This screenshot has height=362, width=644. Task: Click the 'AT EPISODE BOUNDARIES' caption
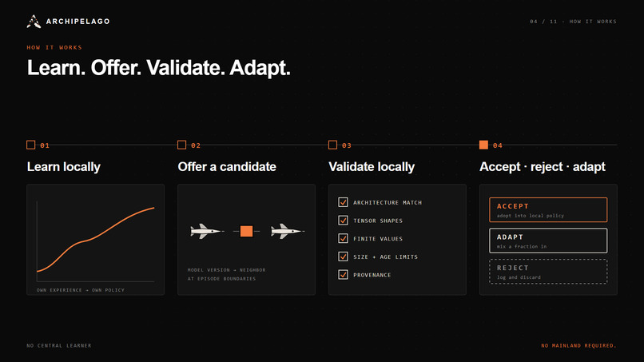click(x=222, y=279)
